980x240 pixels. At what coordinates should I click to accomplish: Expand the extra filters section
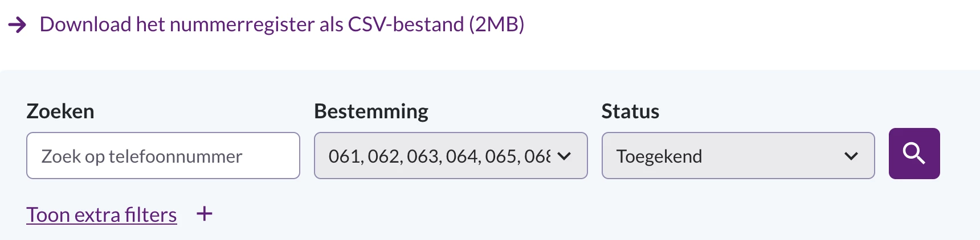pos(101,215)
